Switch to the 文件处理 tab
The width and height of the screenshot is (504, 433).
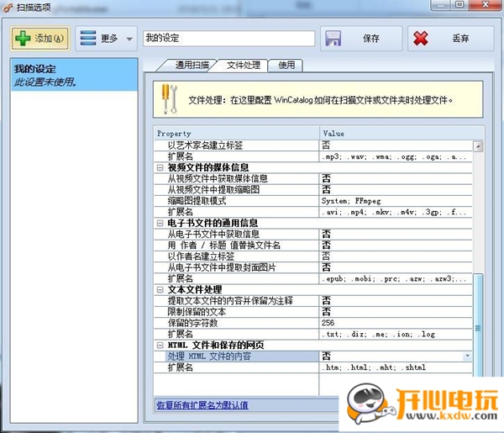point(243,66)
